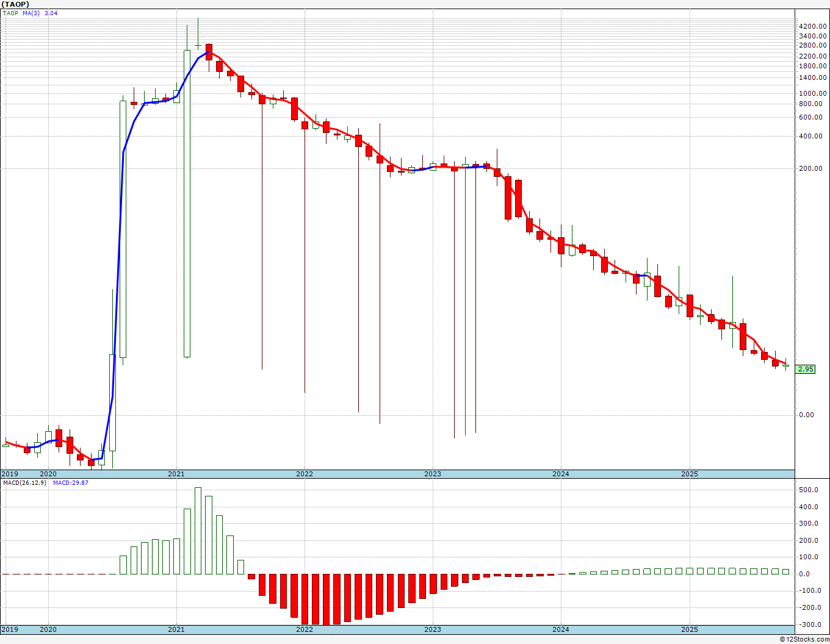The width and height of the screenshot is (830, 644).
Task: Click the 1800.00 price axis label
Action: point(813,66)
